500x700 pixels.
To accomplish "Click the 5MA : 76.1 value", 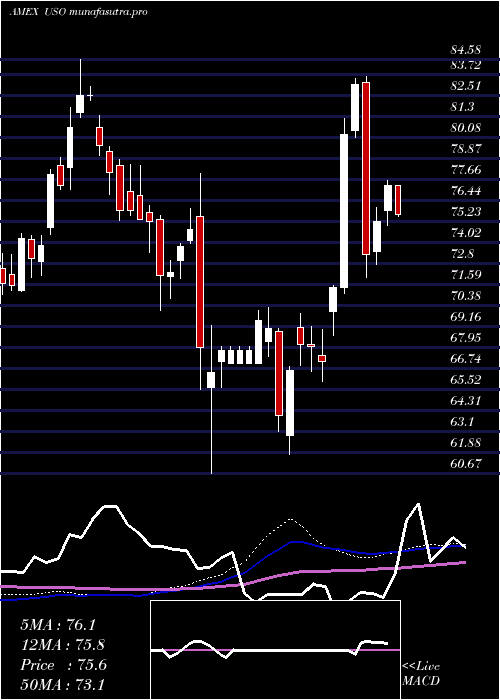I will click(58, 625).
